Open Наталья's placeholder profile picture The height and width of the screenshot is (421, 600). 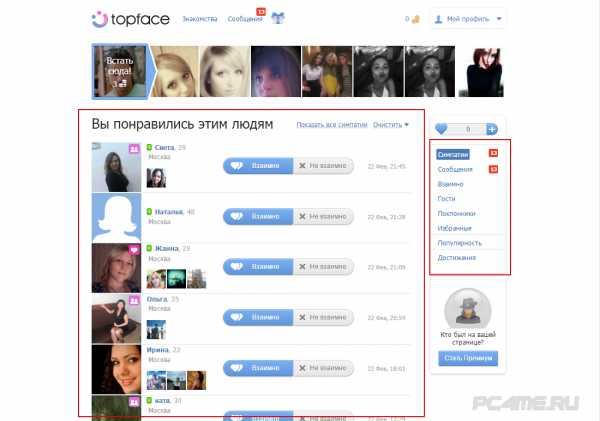(x=116, y=217)
